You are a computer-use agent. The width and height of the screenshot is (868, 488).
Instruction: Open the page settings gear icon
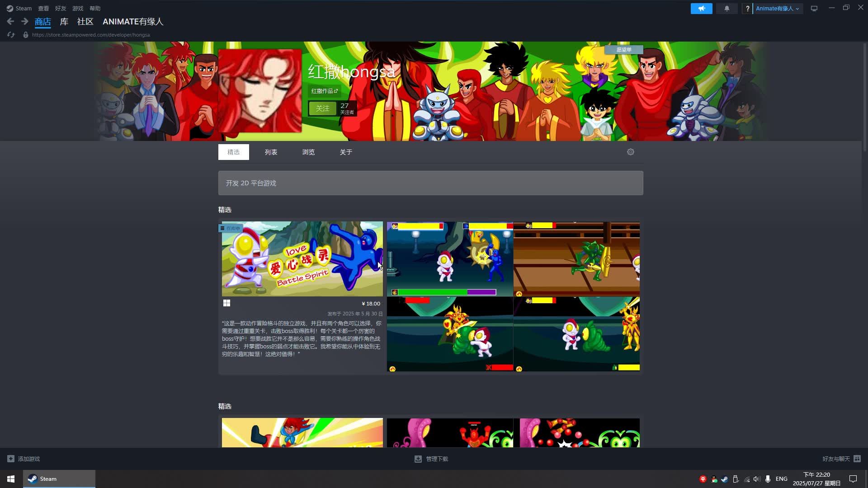click(631, 152)
